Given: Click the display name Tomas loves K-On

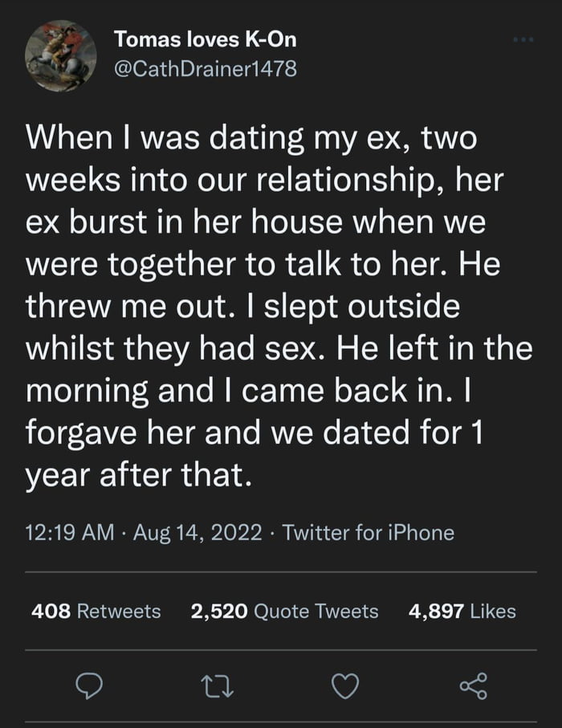Looking at the screenshot, I should click(x=203, y=38).
